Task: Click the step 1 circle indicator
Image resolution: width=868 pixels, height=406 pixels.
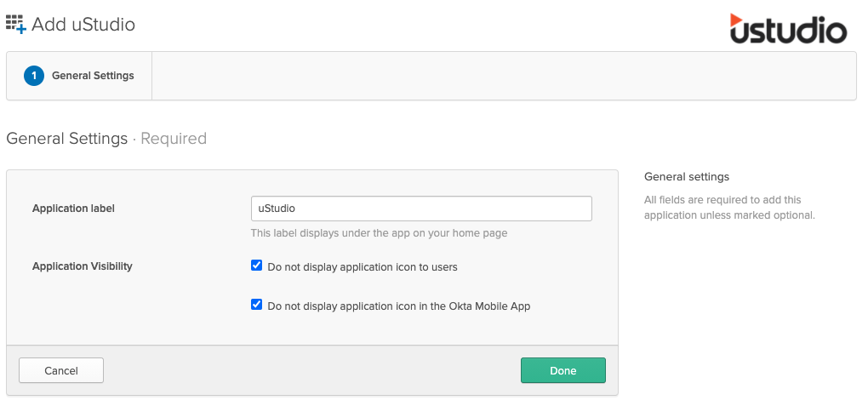Action: click(x=34, y=76)
